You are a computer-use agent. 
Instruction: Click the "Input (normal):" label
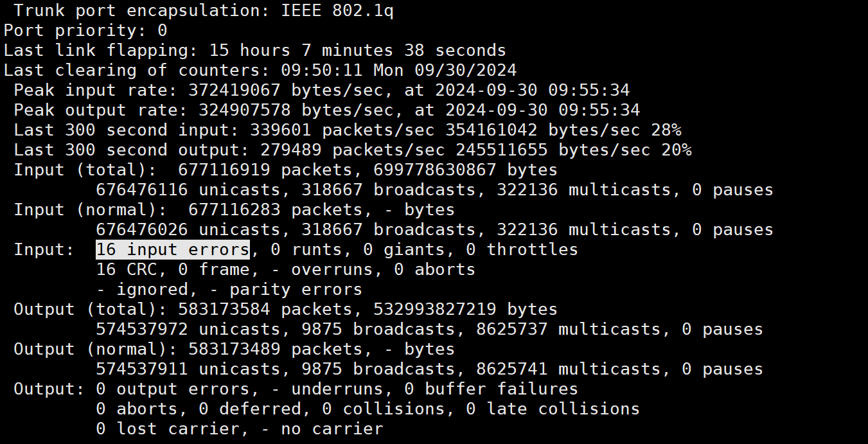click(x=90, y=209)
